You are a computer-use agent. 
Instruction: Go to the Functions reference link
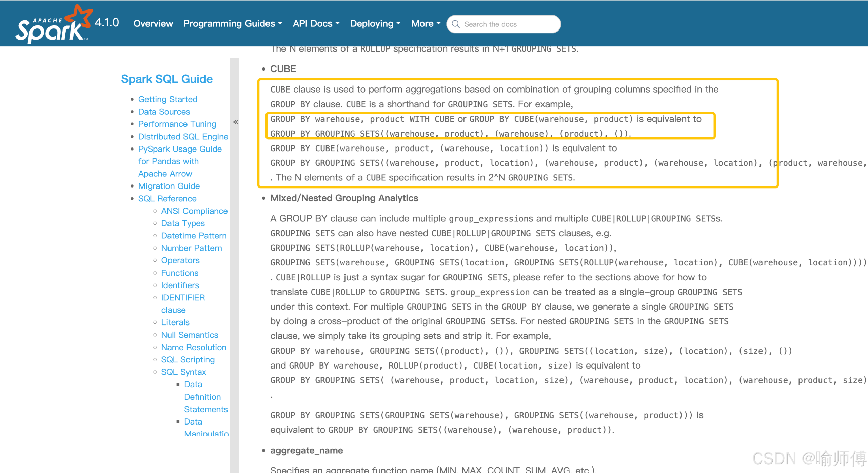tap(180, 273)
